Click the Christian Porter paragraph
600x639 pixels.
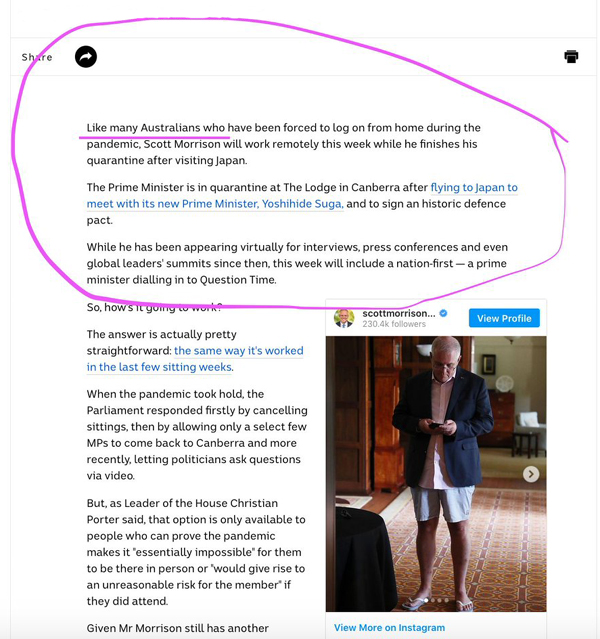pos(196,552)
